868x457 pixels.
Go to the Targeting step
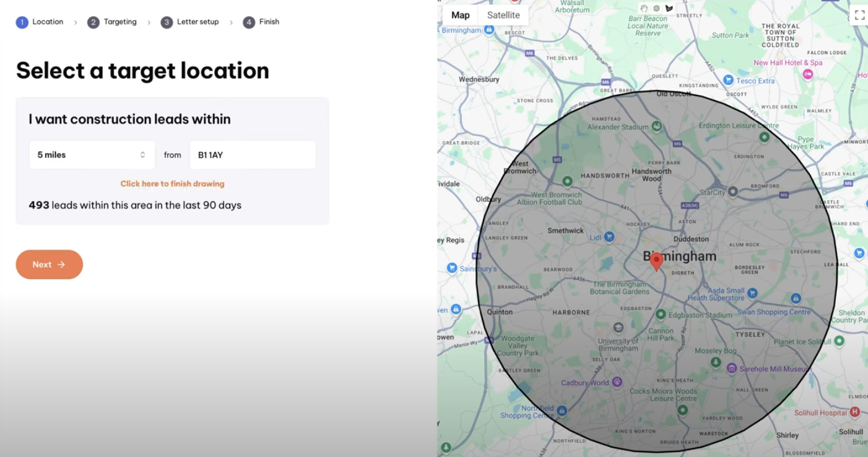coord(112,22)
